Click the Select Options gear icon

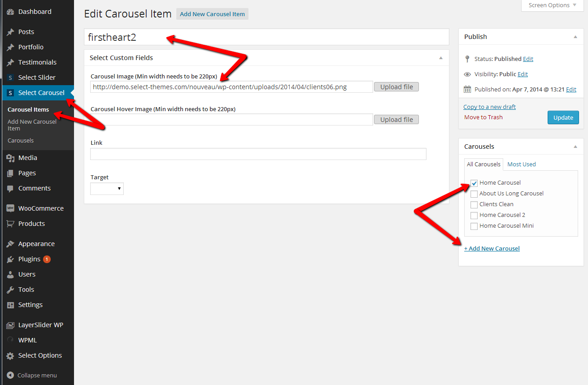click(10, 355)
